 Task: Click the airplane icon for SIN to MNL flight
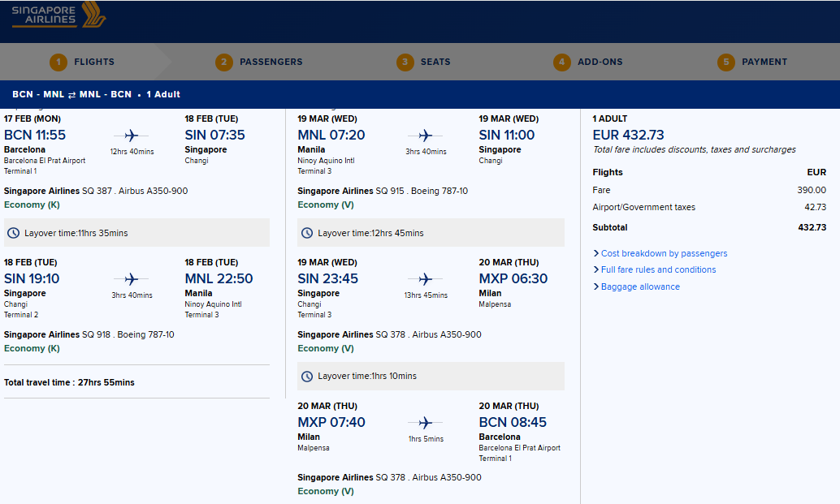132,279
